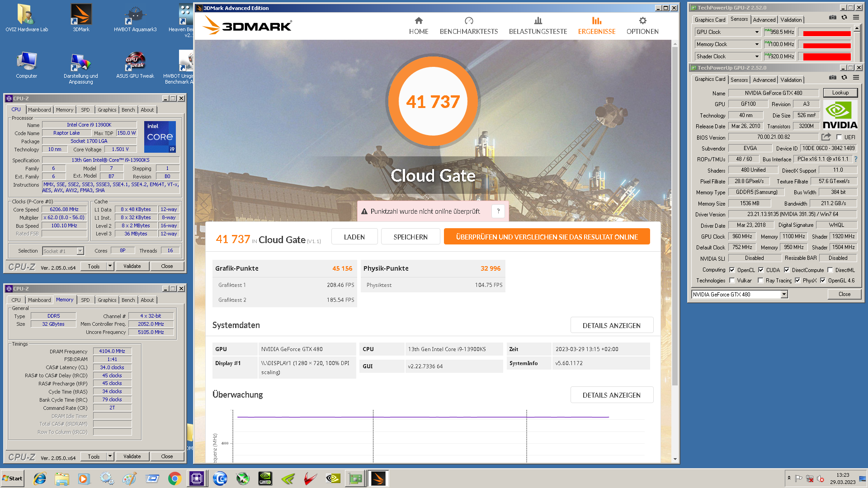
Task: Click the 3DMark vertical scrollbar thumb
Action: [675, 217]
